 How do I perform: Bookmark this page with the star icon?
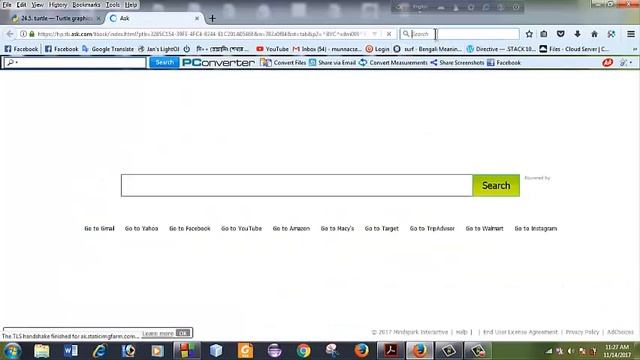click(x=529, y=34)
